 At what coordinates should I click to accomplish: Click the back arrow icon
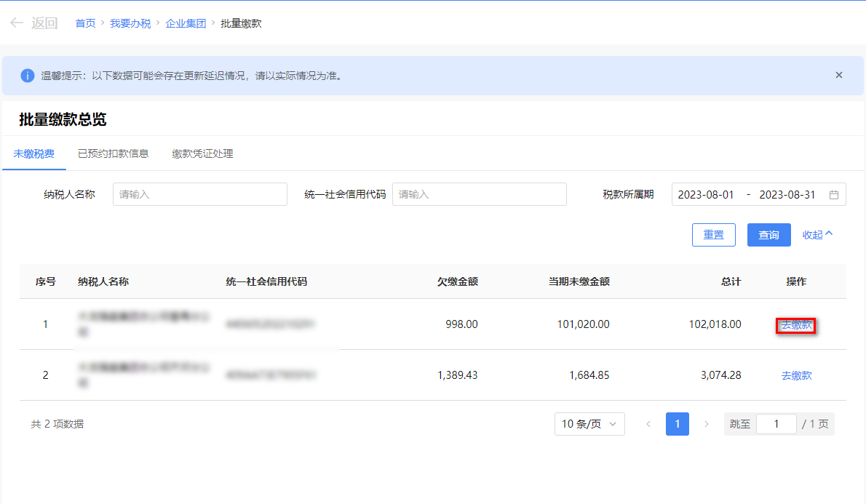coord(17,23)
